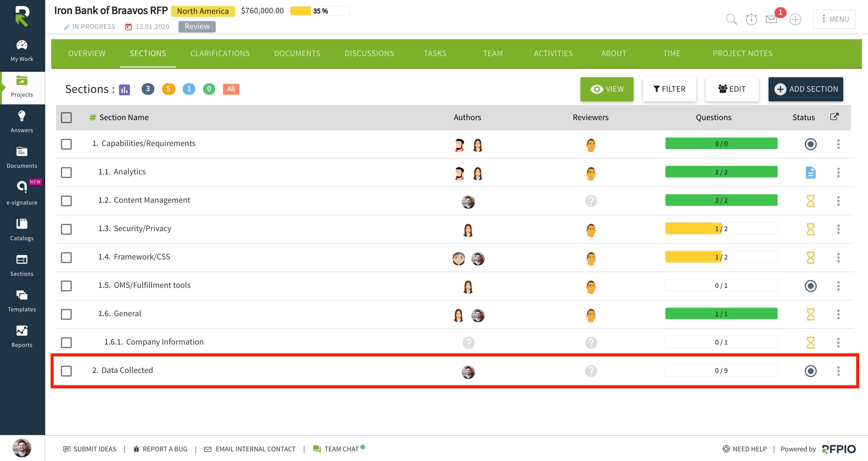Image resolution: width=868 pixels, height=461 pixels.
Task: Open e-signature in the sidebar
Action: point(22,193)
